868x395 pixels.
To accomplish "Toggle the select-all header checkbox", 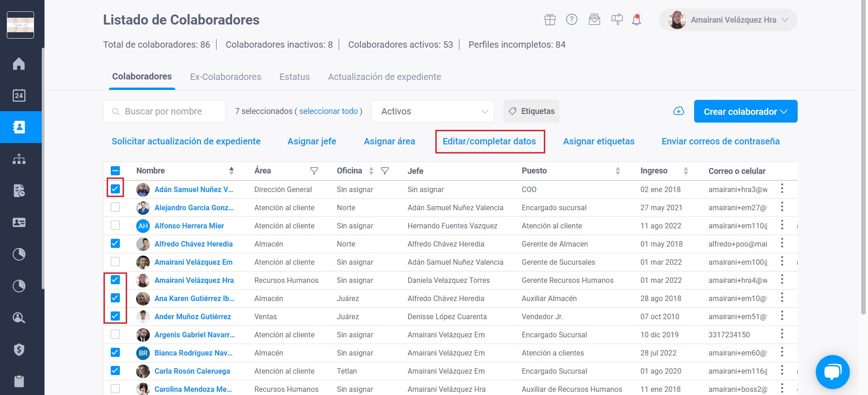I will (x=115, y=171).
